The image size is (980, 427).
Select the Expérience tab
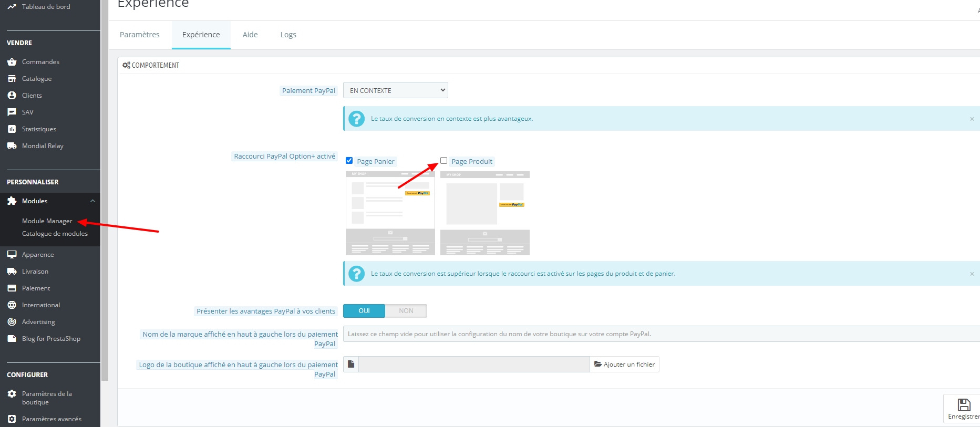201,35
